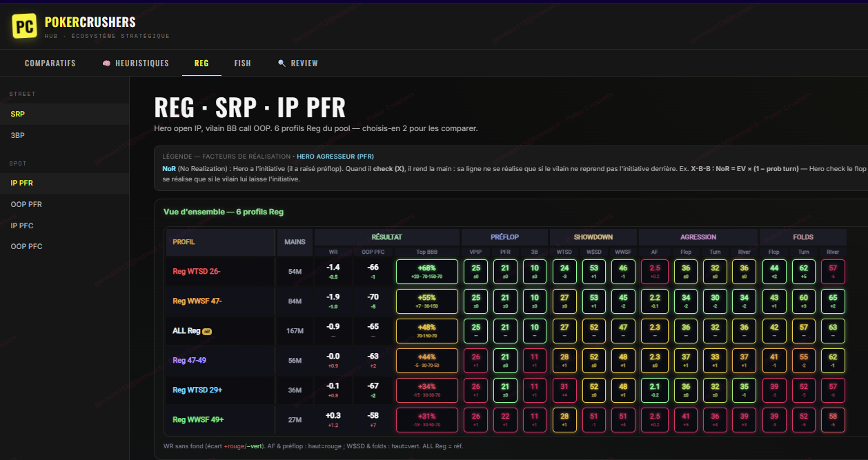Click the réf badge next to ALL Reg
Image resolution: width=868 pixels, height=460 pixels.
click(207, 331)
